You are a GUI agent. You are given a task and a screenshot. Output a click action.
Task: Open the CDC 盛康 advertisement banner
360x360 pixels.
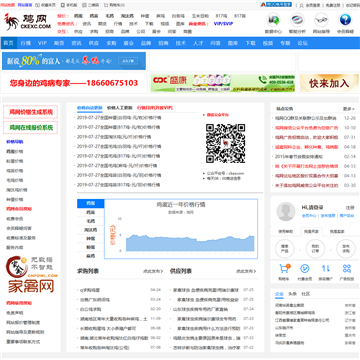[223, 83]
